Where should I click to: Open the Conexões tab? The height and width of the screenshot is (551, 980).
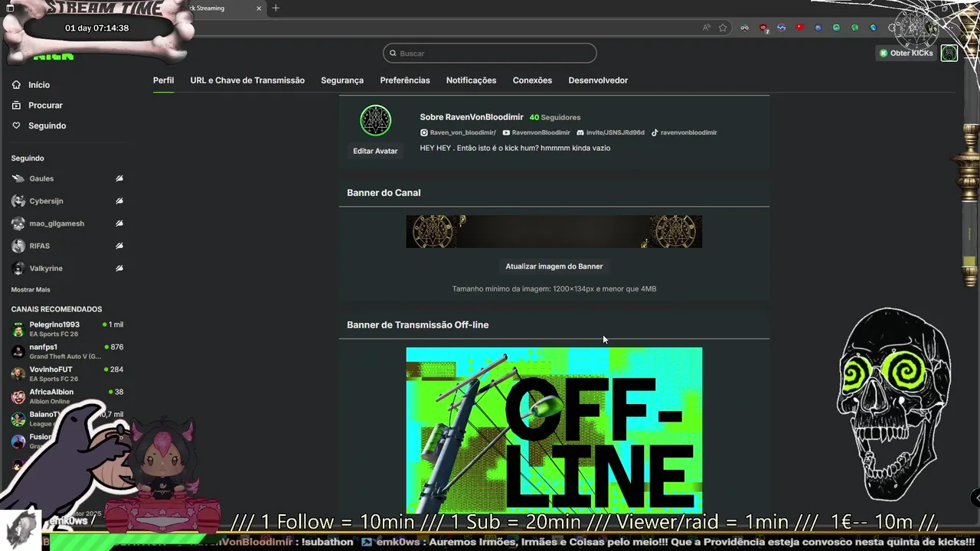click(532, 80)
